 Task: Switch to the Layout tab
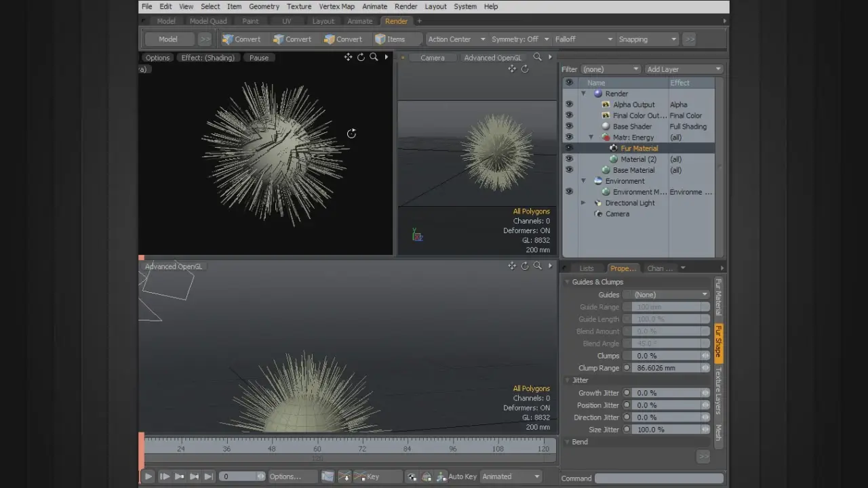[323, 21]
